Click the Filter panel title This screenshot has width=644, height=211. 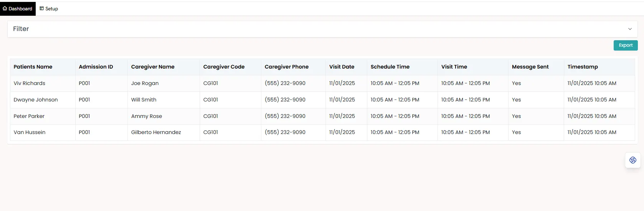pyautogui.click(x=21, y=29)
